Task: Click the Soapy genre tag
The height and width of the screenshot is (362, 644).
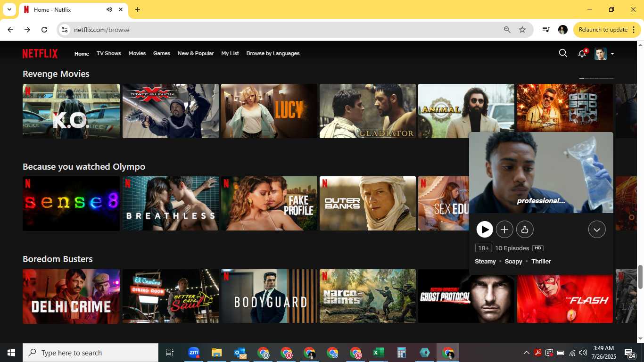Action: tap(513, 262)
